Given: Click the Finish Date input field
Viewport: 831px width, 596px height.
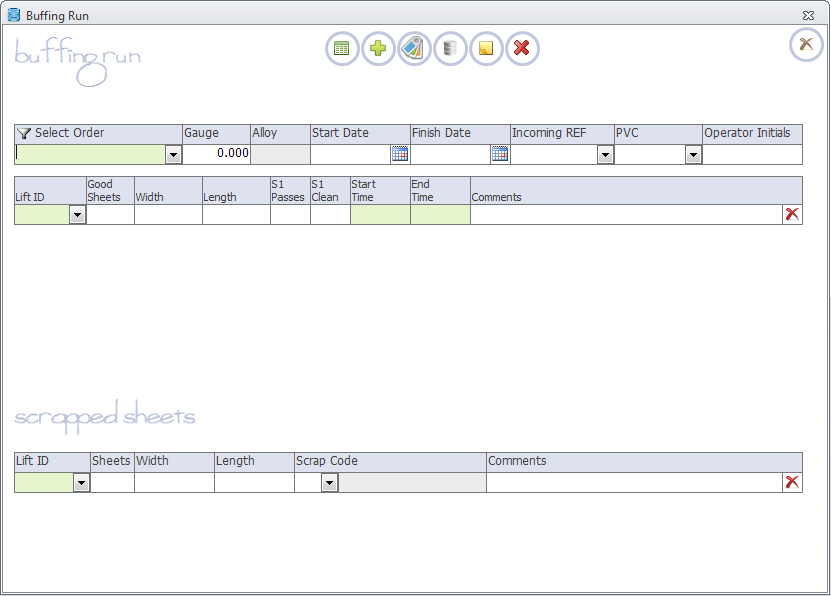Looking at the screenshot, I should click(x=450, y=155).
